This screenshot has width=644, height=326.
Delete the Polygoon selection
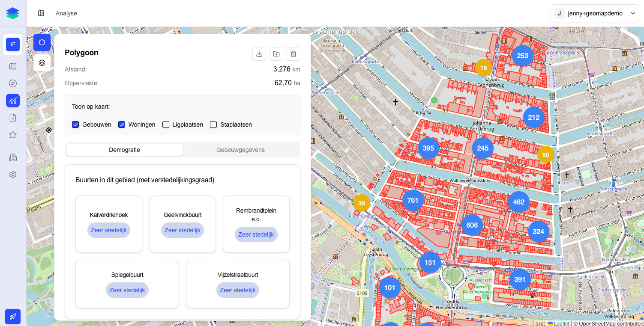tap(294, 54)
